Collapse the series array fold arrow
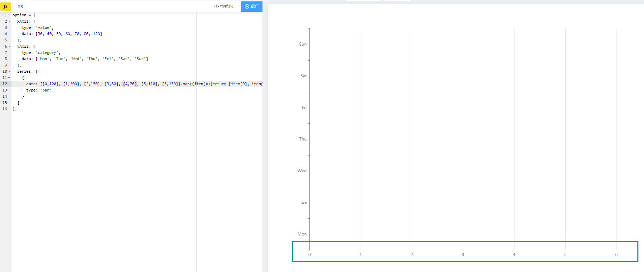The height and width of the screenshot is (272, 644). [x=9, y=72]
